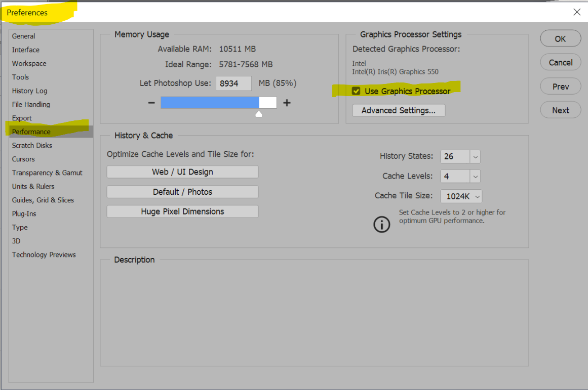Screen dimensions: 588x390
Task: Click the info icon near GPU performance note
Action: [x=382, y=225]
